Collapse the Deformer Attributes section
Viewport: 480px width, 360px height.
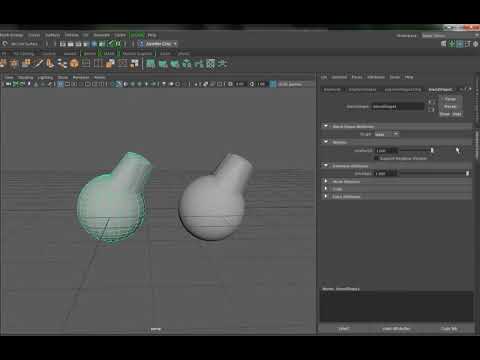(x=326, y=165)
